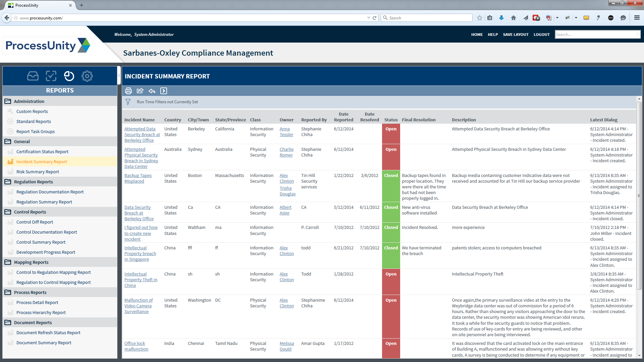Collapse the Administration reports folder

tap(7, 101)
